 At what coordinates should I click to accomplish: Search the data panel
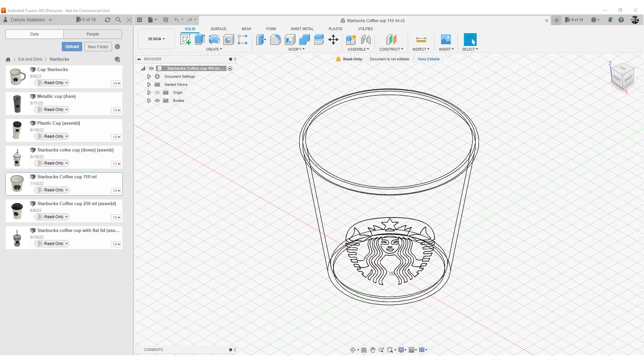[x=118, y=20]
